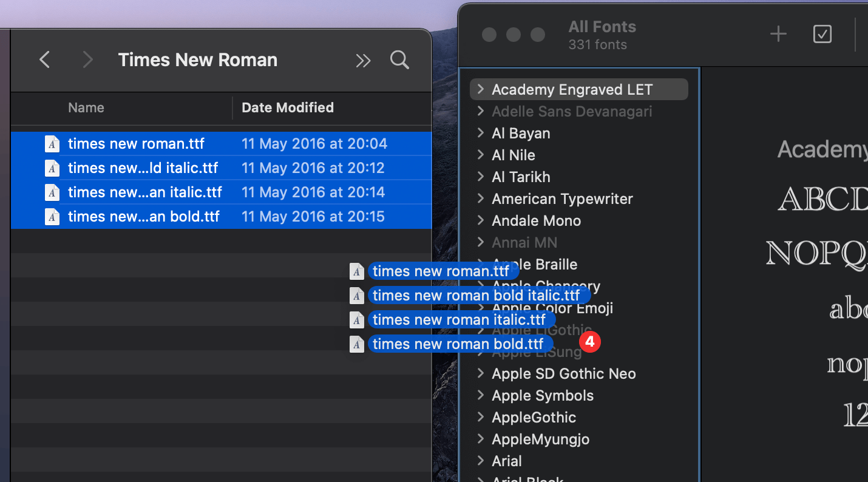Select Apple Symbols font
This screenshot has height=482, width=868.
543,395
